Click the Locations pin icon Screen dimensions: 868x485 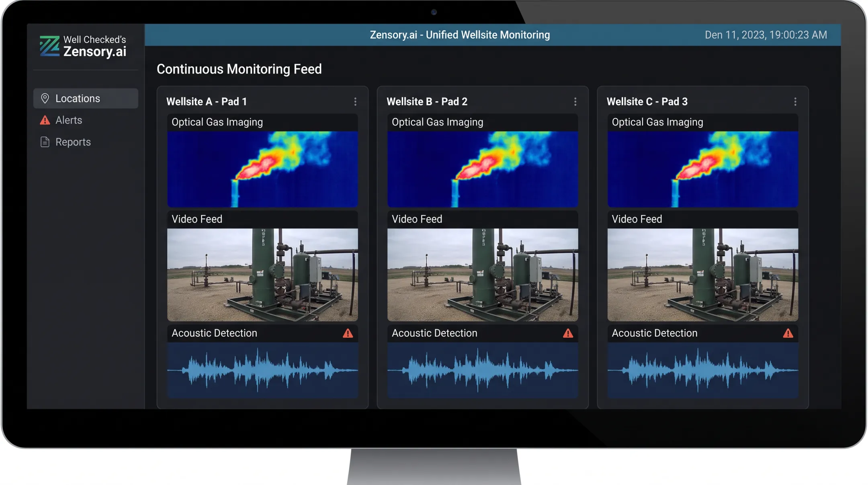click(x=45, y=99)
